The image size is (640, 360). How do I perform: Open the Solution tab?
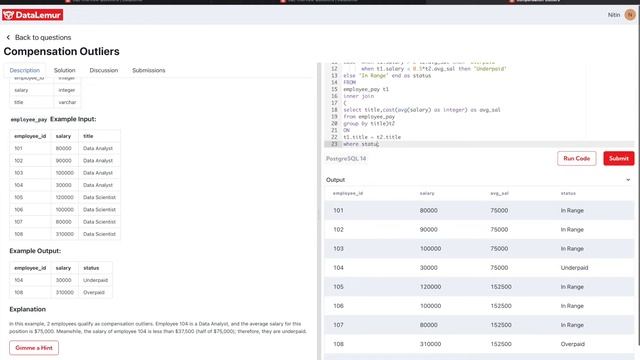(x=64, y=70)
